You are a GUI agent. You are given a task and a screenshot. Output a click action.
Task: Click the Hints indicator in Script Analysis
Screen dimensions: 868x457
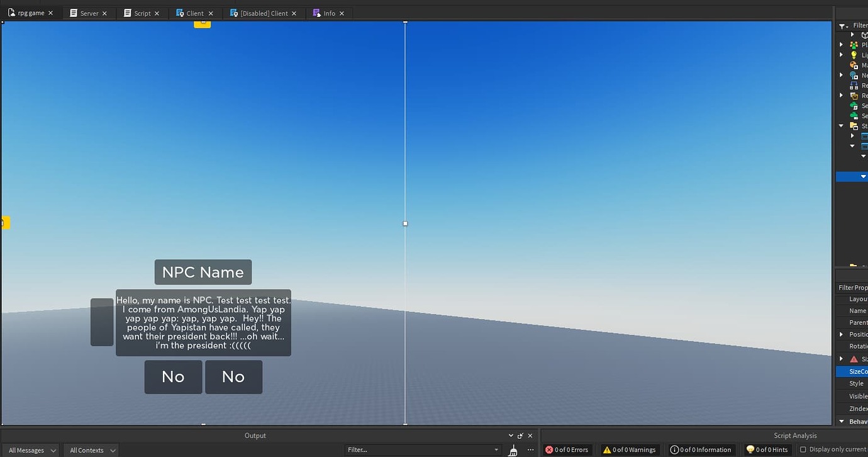click(767, 449)
